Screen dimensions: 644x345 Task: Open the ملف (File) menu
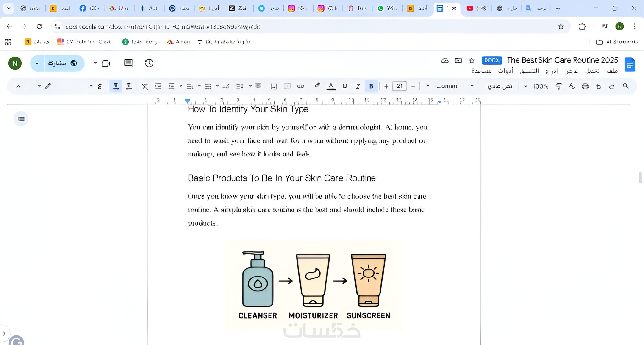[x=612, y=71]
